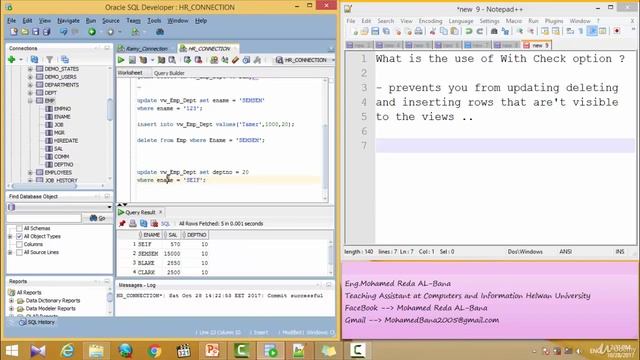
Task: Click ENAME column header in results
Action: (150, 235)
